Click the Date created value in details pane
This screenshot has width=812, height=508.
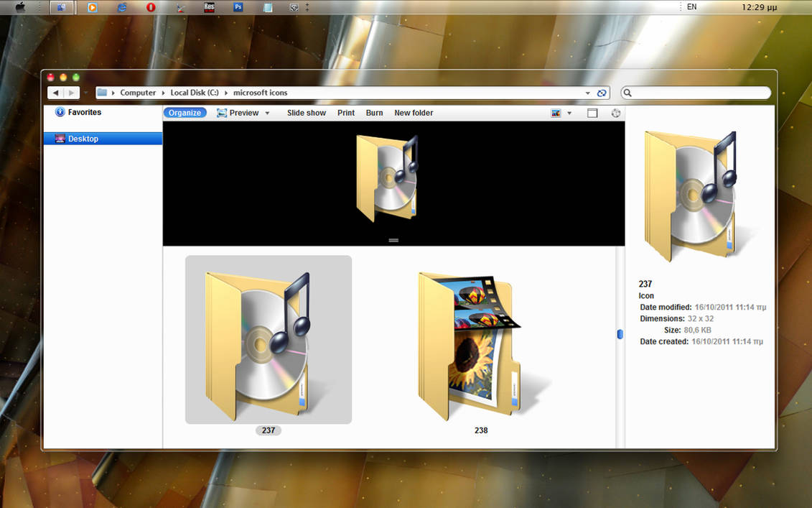[x=727, y=341]
